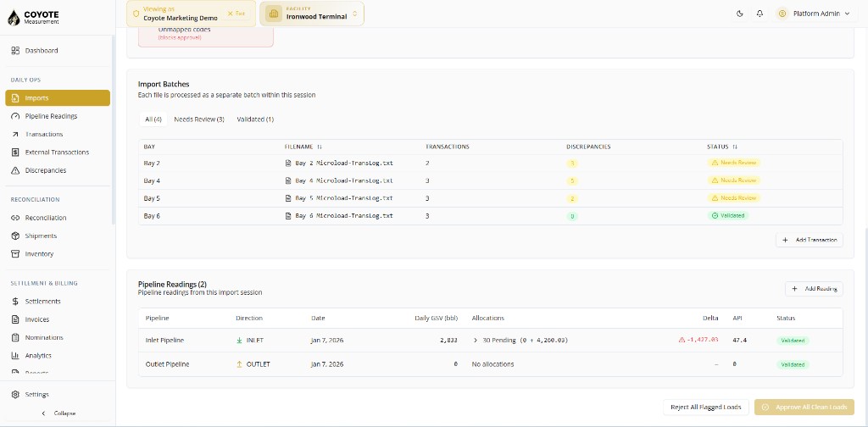Select the Needs Review (3) tab
The width and height of the screenshot is (868, 427).
click(199, 119)
